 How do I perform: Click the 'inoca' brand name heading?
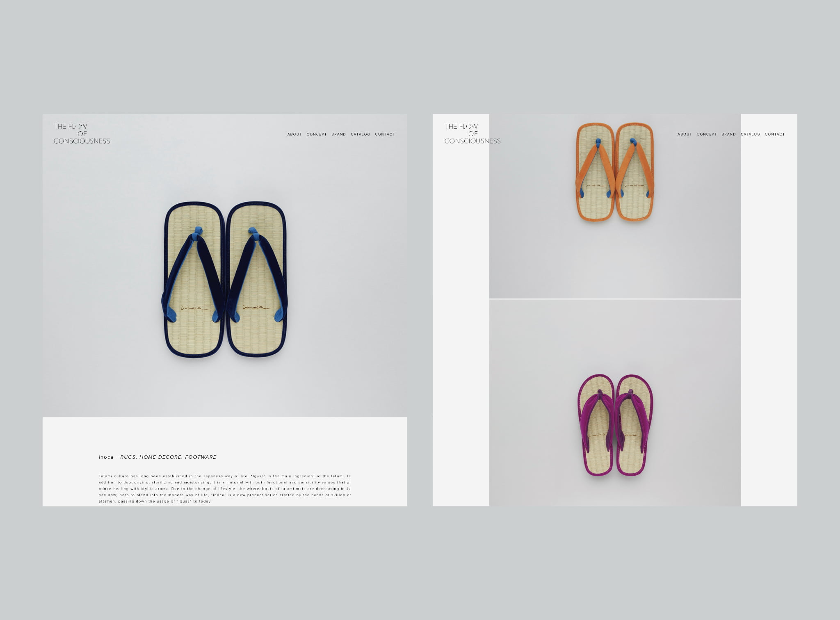point(106,457)
